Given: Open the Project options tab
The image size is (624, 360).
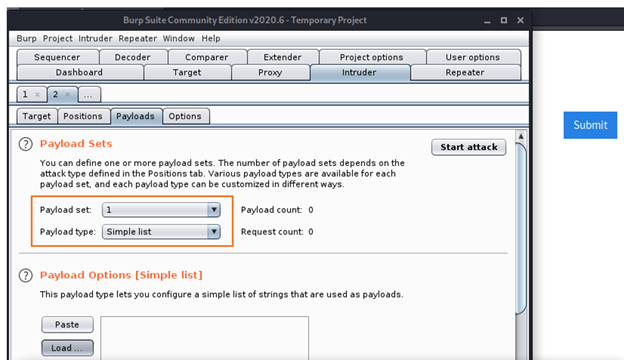Looking at the screenshot, I should [x=371, y=57].
